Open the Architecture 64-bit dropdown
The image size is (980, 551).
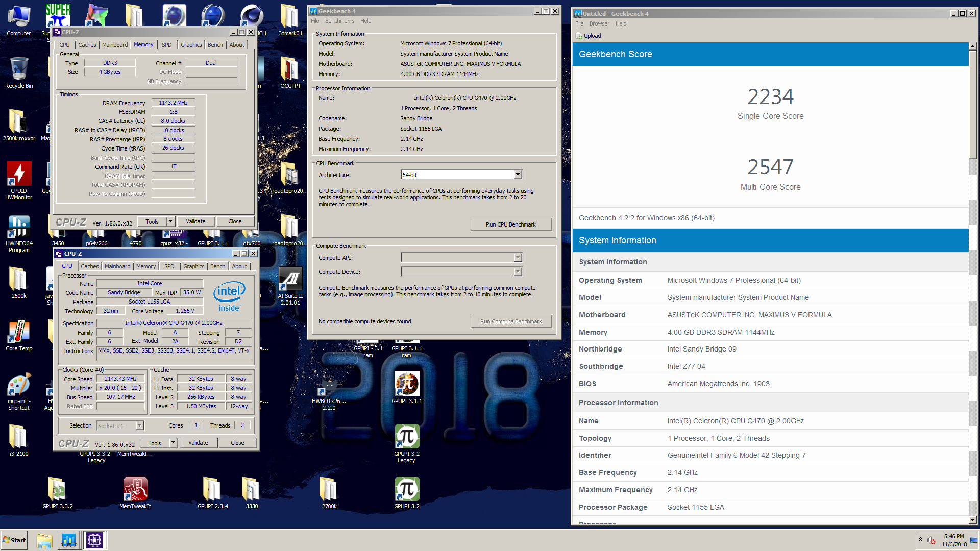point(518,175)
